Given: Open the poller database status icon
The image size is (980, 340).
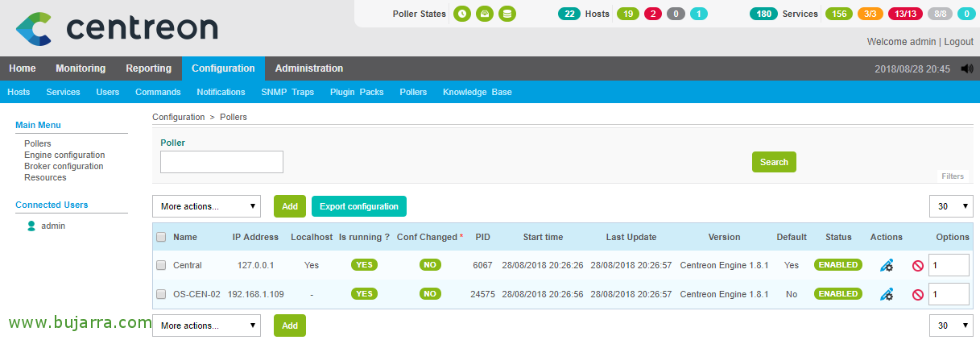Looking at the screenshot, I should (x=507, y=14).
